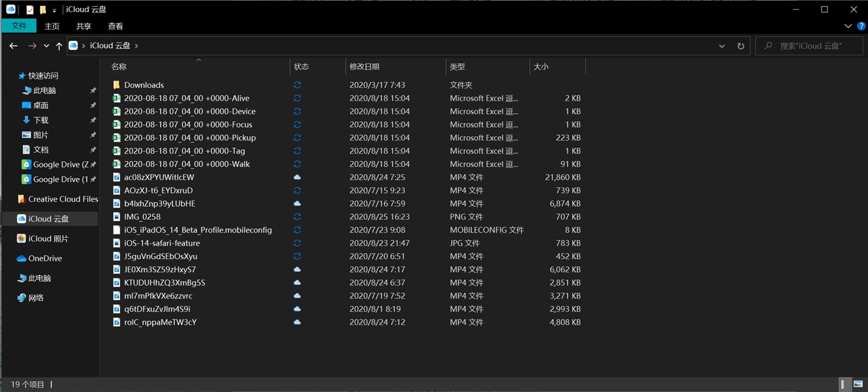Select file AOzXJ-t6_EYDxruD

pos(159,190)
